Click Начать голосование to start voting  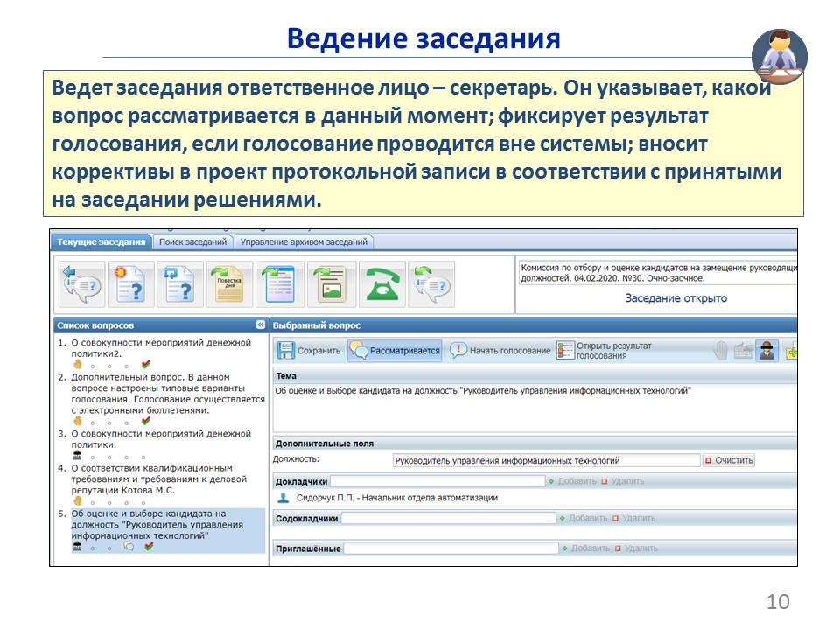pyautogui.click(x=500, y=351)
